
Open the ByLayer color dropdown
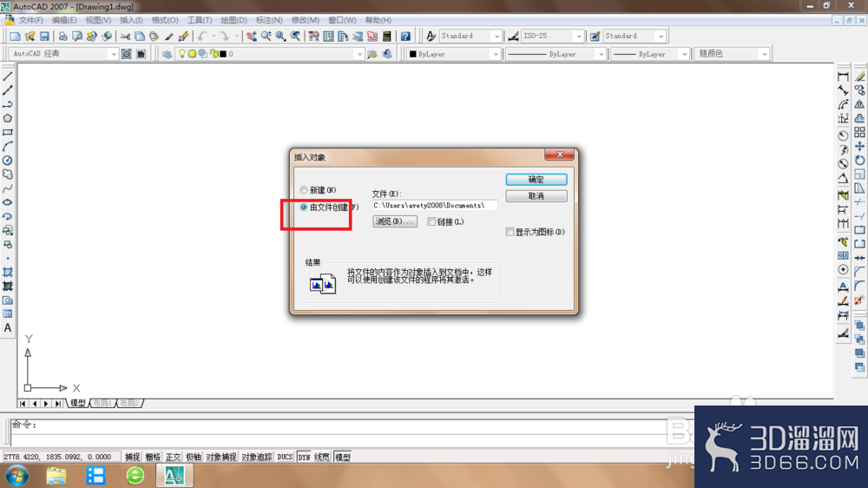pos(496,55)
